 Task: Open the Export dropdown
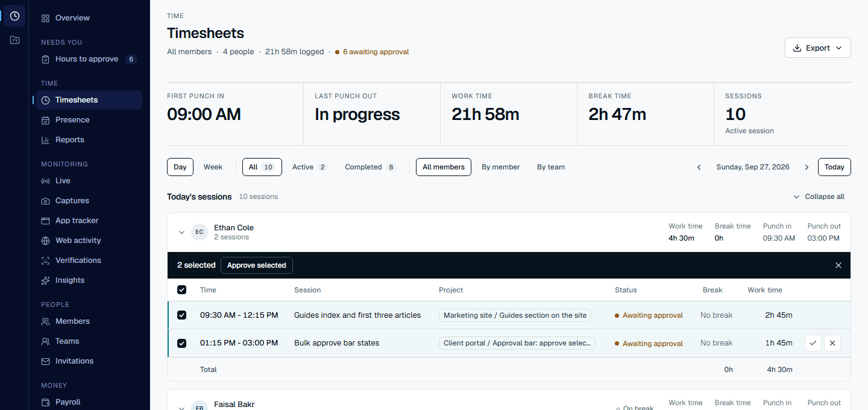click(x=817, y=48)
